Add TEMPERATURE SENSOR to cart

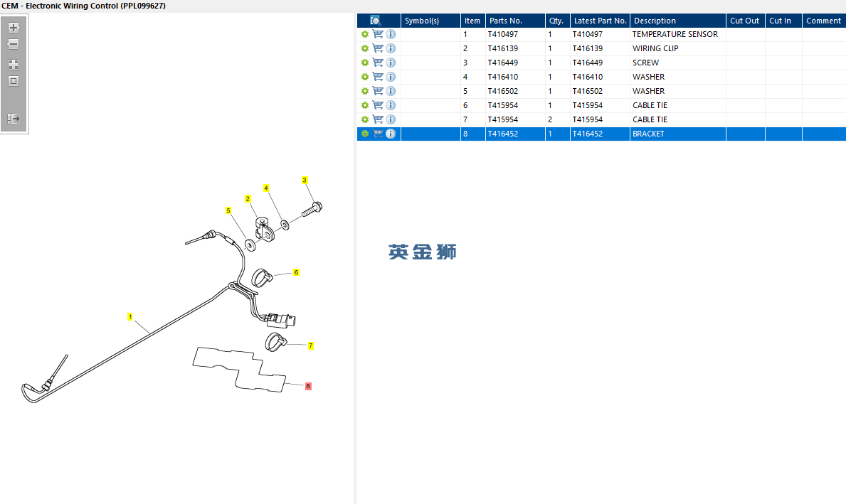[378, 34]
